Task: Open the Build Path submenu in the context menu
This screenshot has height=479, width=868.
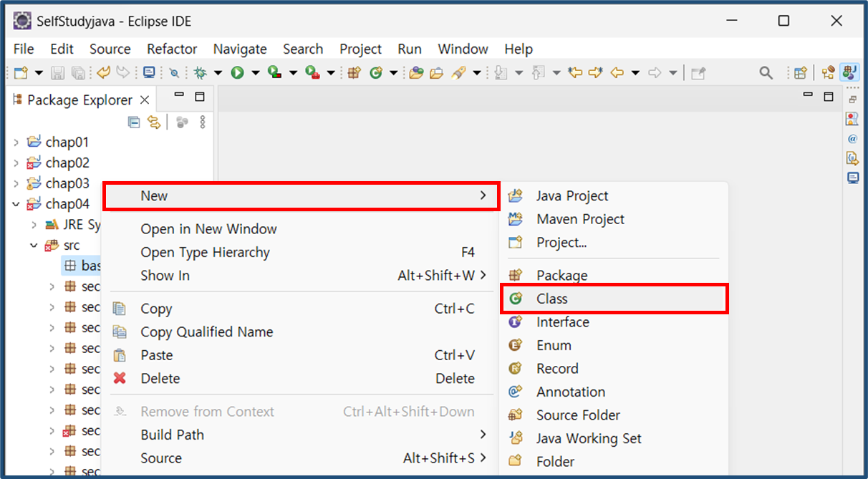Action: pos(299,435)
